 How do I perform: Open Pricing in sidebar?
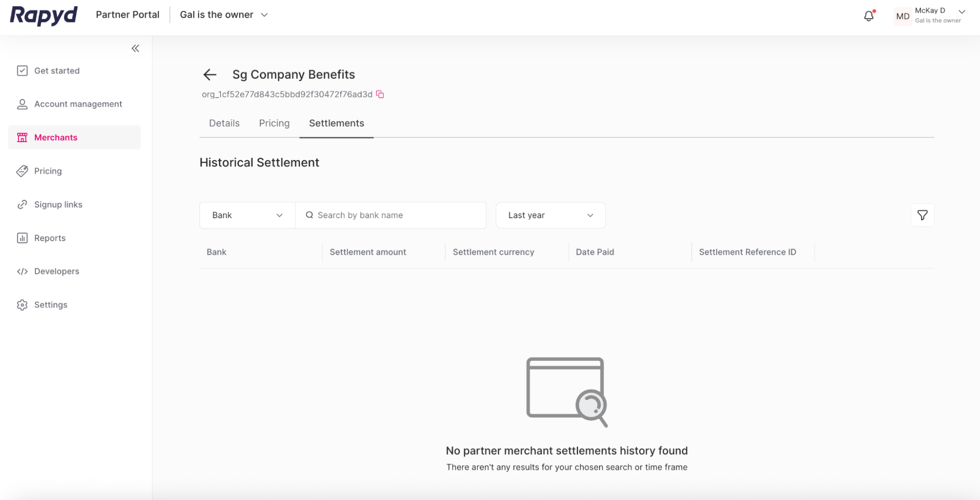pos(74,171)
